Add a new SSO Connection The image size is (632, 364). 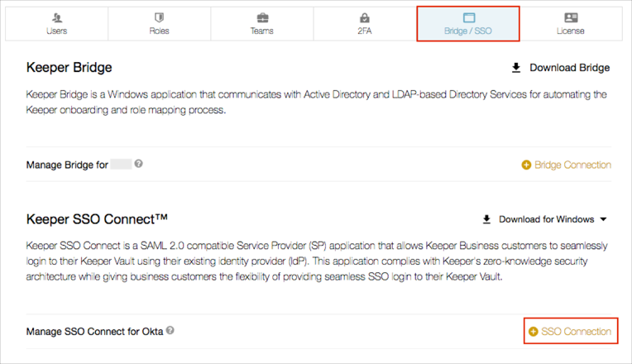pos(576,332)
